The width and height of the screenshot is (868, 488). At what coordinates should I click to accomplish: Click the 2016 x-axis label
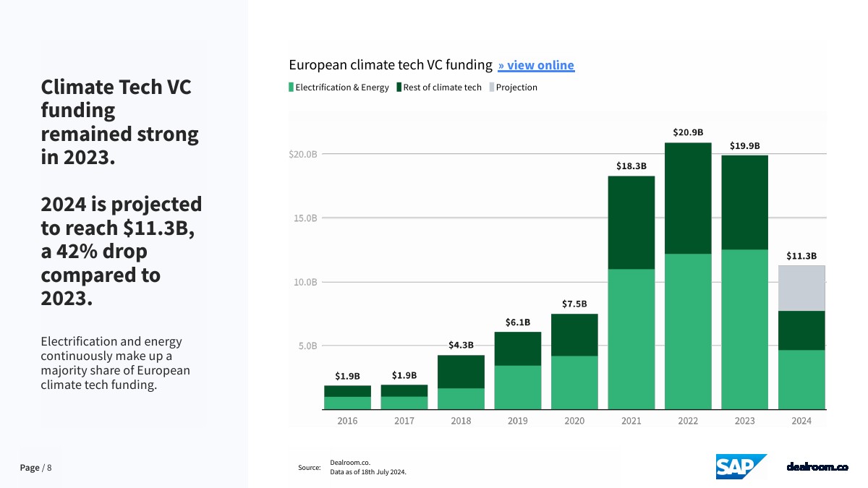pos(347,421)
